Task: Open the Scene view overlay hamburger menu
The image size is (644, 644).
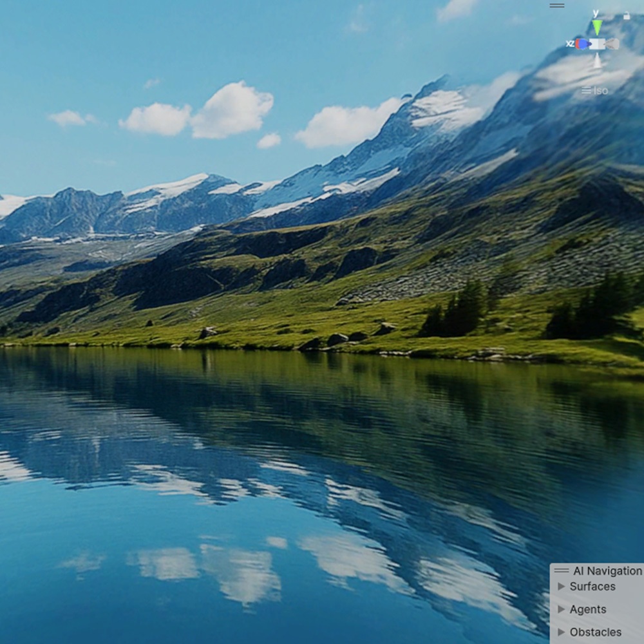Action: click(x=556, y=5)
